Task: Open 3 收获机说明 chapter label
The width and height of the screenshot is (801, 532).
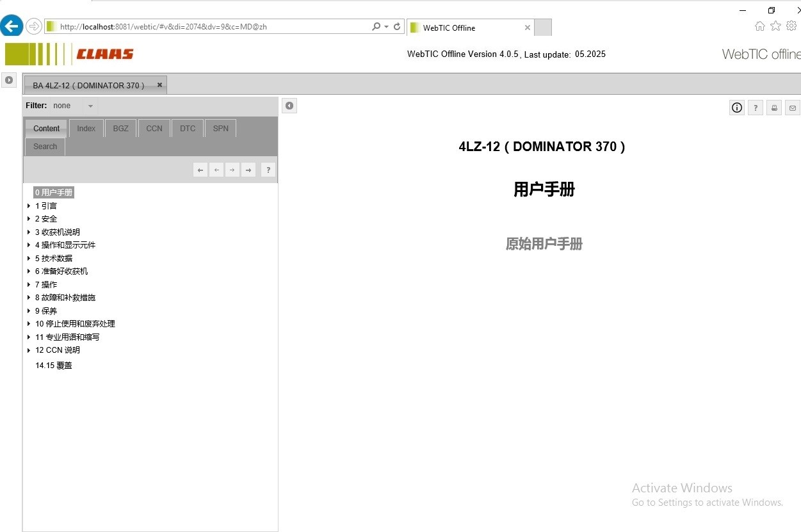Action: 58,232
